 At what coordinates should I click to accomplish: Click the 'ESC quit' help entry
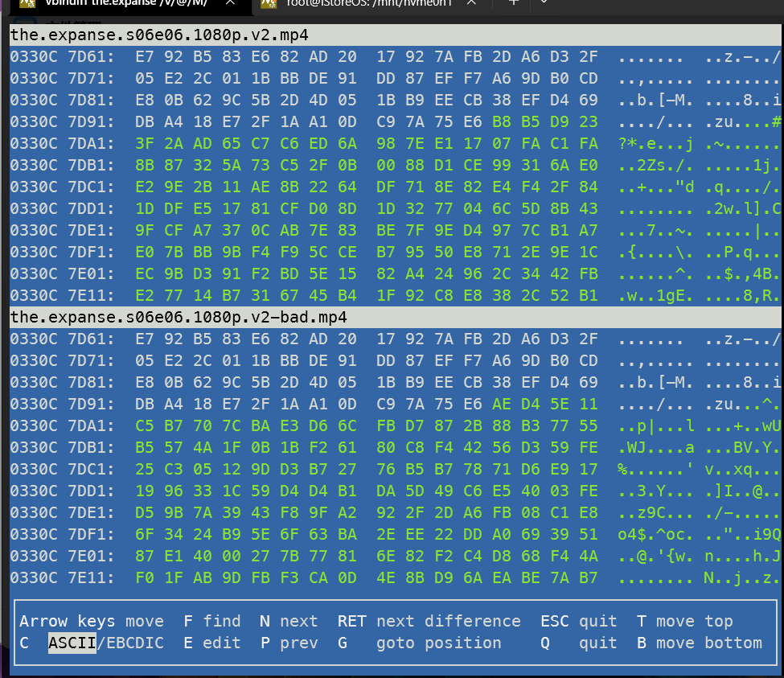(578, 621)
